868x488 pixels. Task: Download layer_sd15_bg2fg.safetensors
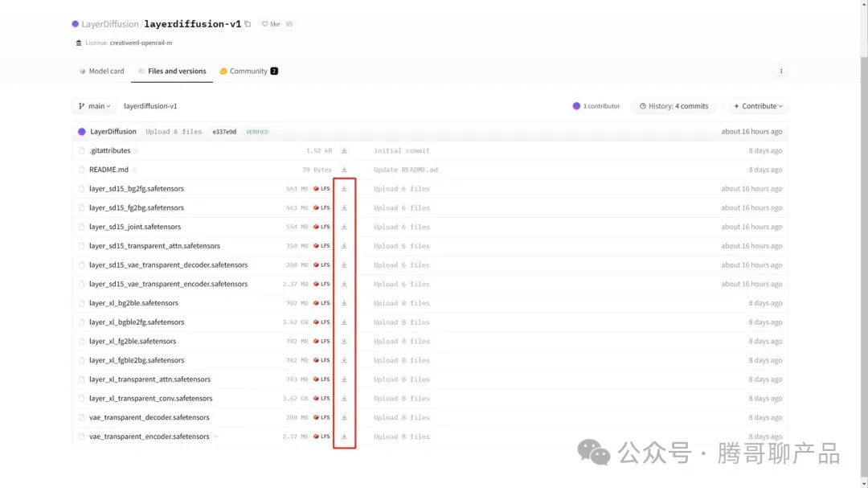[344, 189]
